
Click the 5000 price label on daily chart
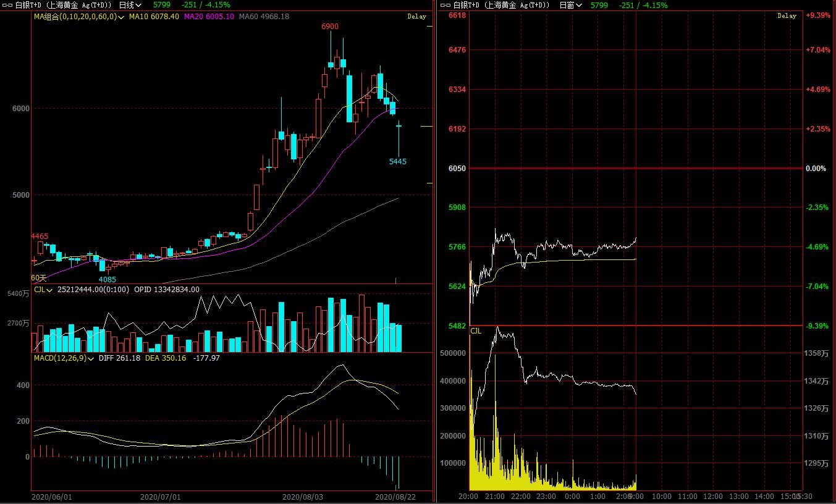tap(22, 195)
